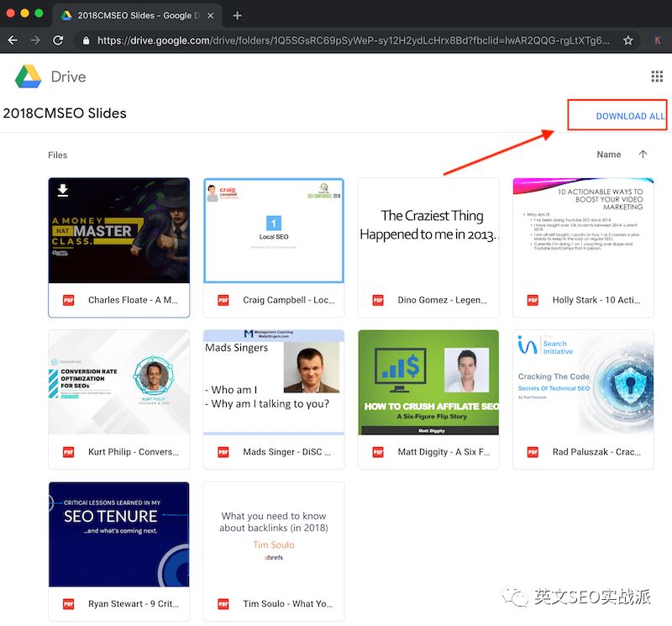Select the 'Charles Floate - A M...' file name

tap(133, 300)
